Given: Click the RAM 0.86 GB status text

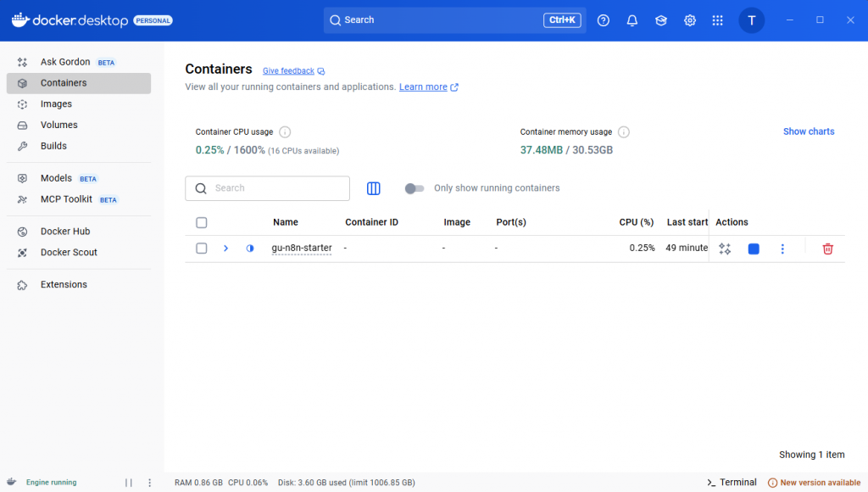Looking at the screenshot, I should (198, 483).
